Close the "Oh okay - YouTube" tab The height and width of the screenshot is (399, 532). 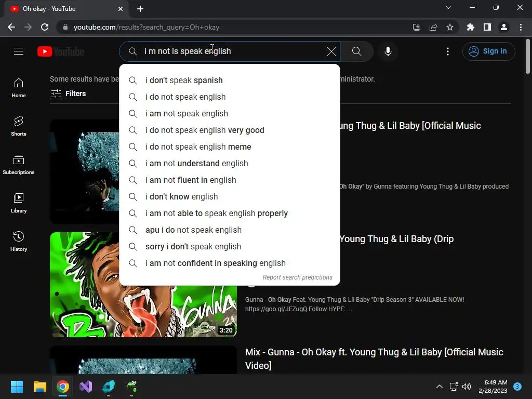[x=121, y=9]
